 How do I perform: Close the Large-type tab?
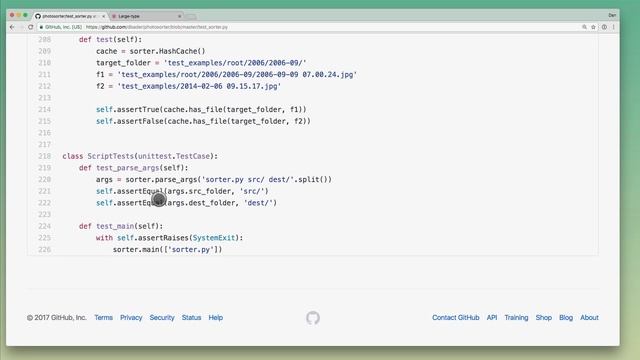click(180, 16)
